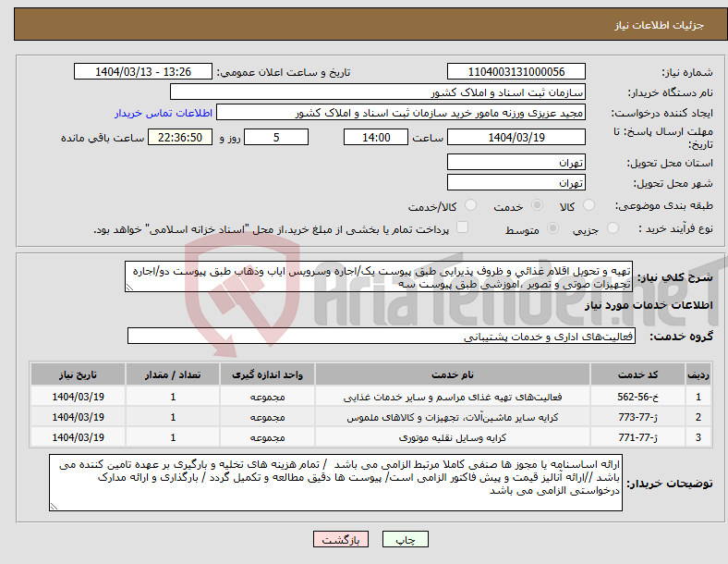Screen dimensions: 728x564
Task: Click date 1404/03/19 in row 1
Action: click(x=78, y=397)
